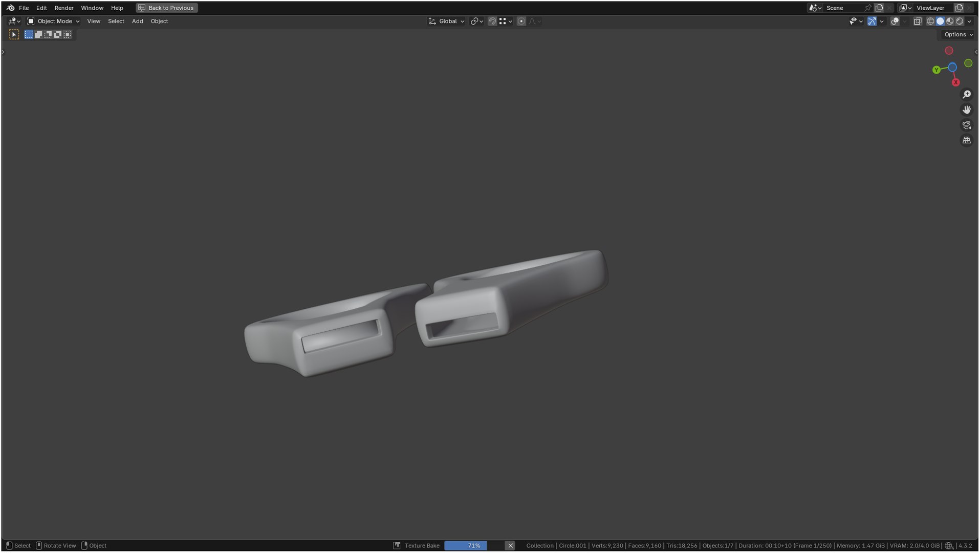Click the red X axis gizmo handle
This screenshot has height=553, width=980.
(x=956, y=82)
